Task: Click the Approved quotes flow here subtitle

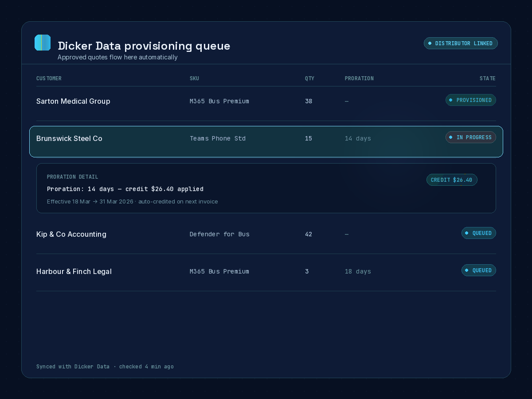Action: [117, 57]
